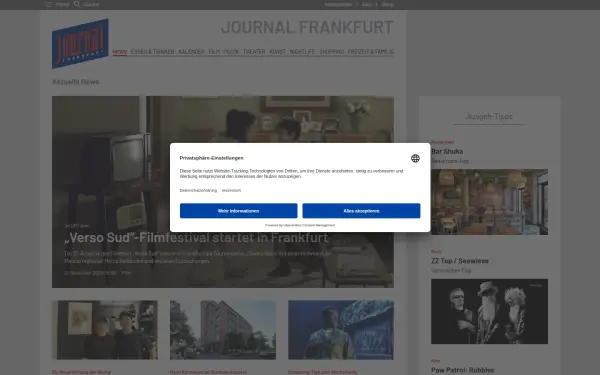The image size is (600, 375).
Task: Select the language globe icon in dialog
Action: pyautogui.click(x=415, y=158)
